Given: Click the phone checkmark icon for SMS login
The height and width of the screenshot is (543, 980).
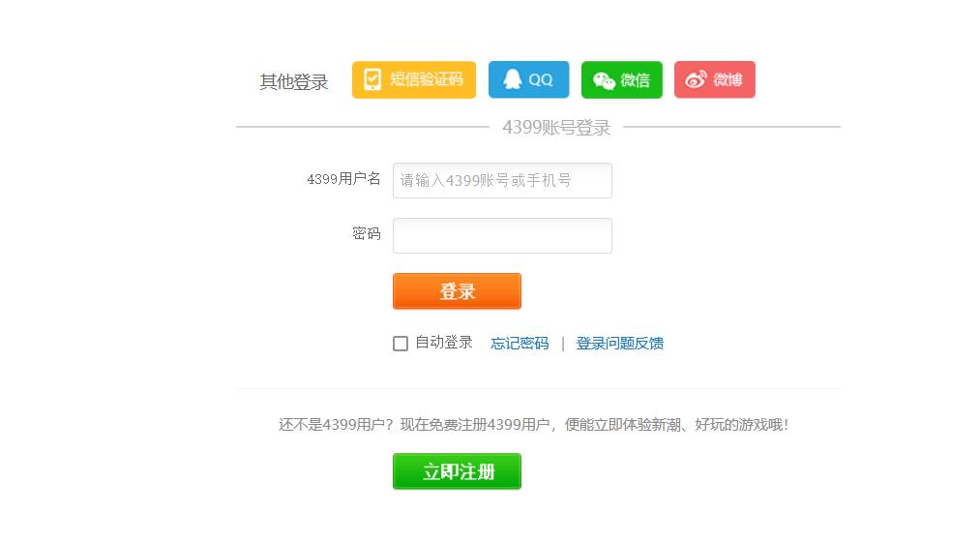Looking at the screenshot, I should (x=372, y=79).
